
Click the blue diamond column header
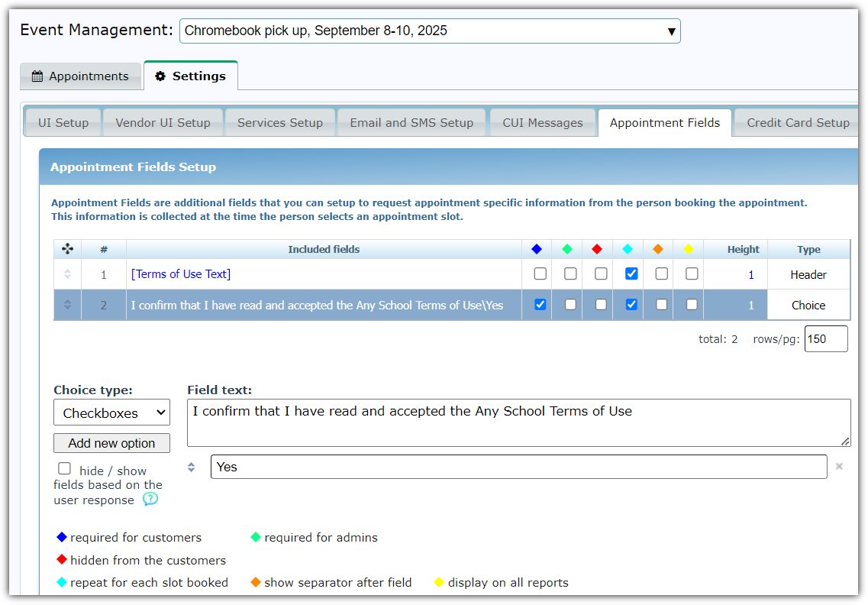537,249
